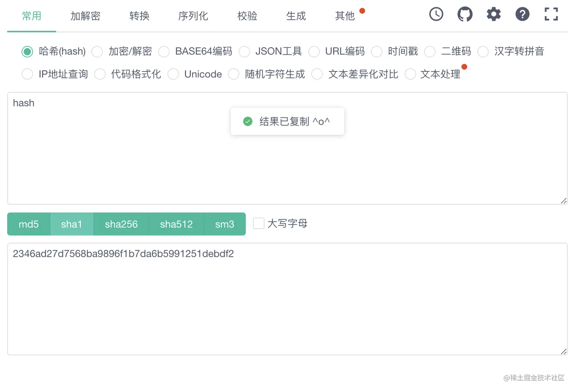Screen dimensions: 575x392
Task: Compute sha512 hash button
Action: tap(176, 224)
